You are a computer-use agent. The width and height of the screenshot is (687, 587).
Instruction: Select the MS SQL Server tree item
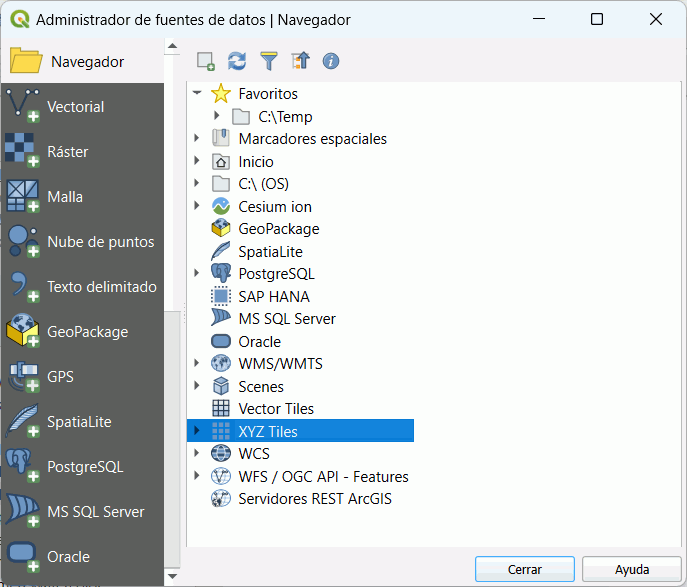(x=287, y=318)
